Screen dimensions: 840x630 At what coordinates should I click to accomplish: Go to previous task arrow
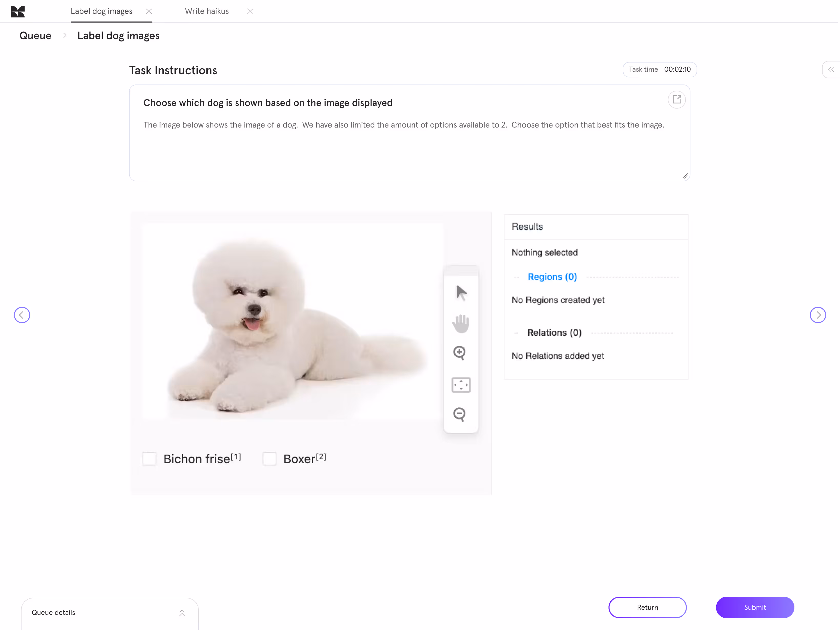point(22,315)
